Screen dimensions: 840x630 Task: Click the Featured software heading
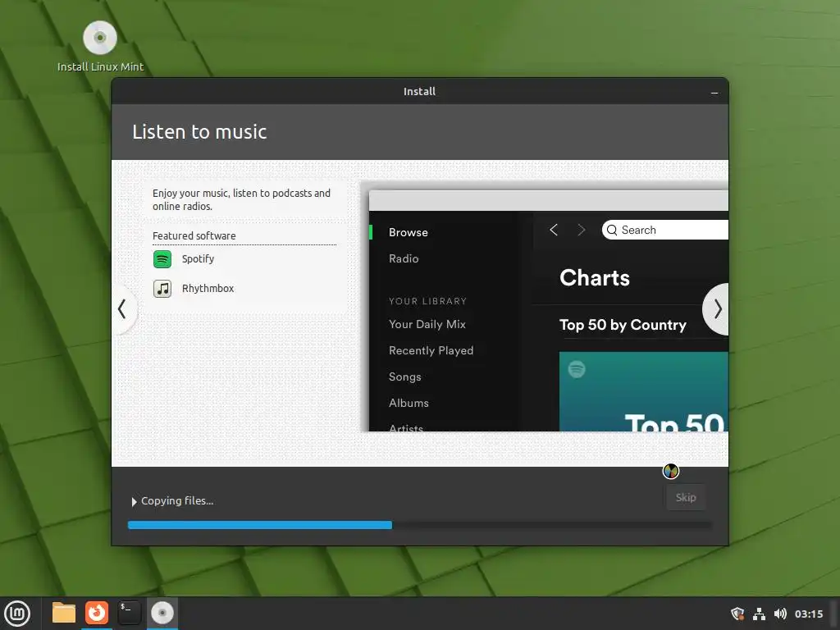tap(194, 236)
